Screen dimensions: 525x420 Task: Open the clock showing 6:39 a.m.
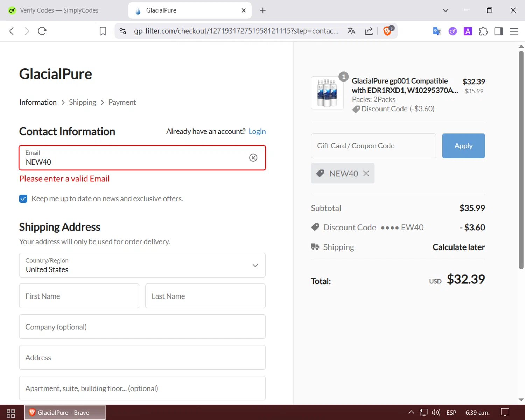click(x=477, y=413)
